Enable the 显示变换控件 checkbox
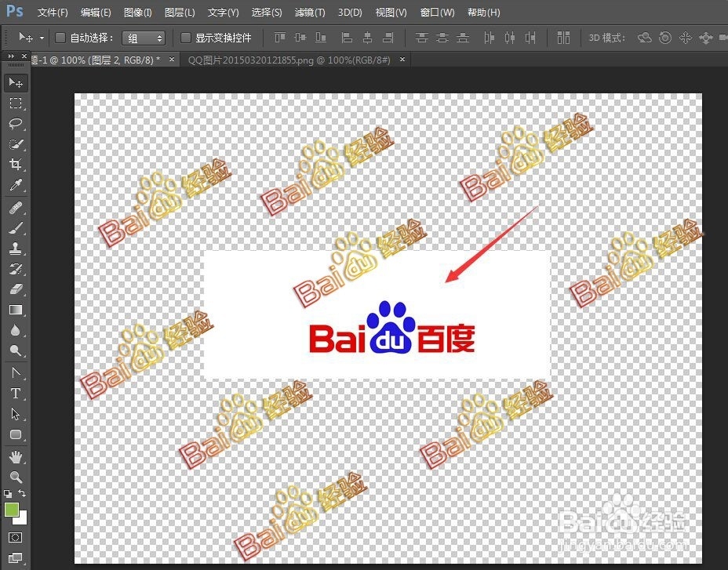Image resolution: width=728 pixels, height=570 pixels. coord(186,38)
